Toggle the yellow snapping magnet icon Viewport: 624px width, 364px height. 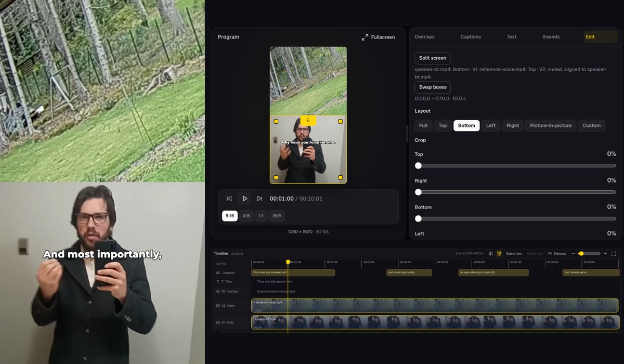499,254
